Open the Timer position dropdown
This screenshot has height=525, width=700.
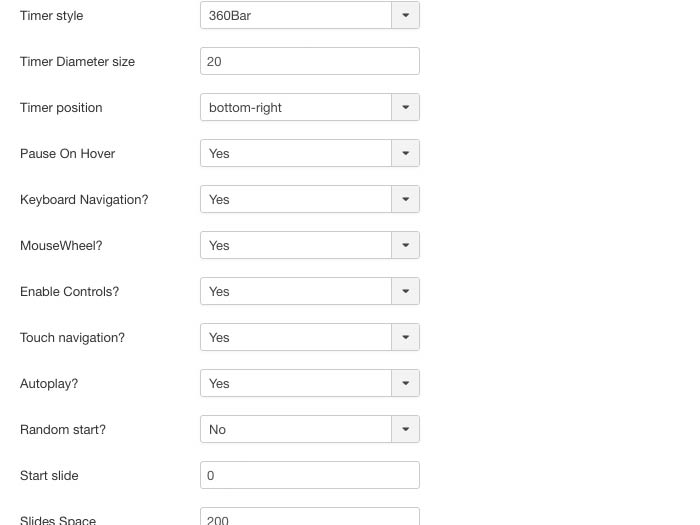(x=296, y=107)
